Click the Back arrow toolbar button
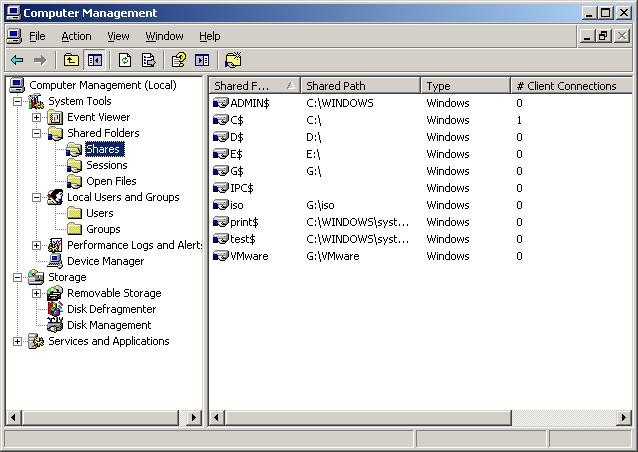This screenshot has width=638, height=452. coord(17,60)
